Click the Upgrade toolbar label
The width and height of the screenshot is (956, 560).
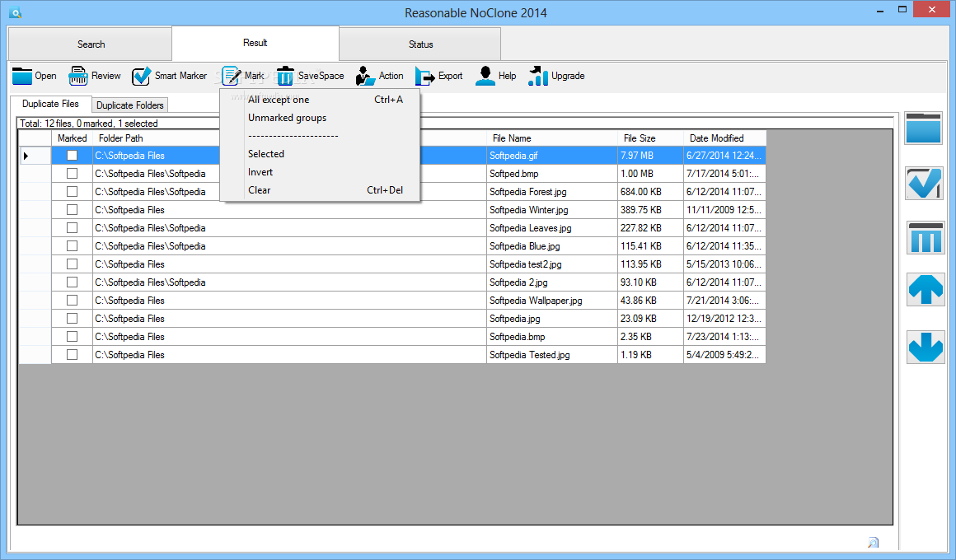(x=568, y=76)
